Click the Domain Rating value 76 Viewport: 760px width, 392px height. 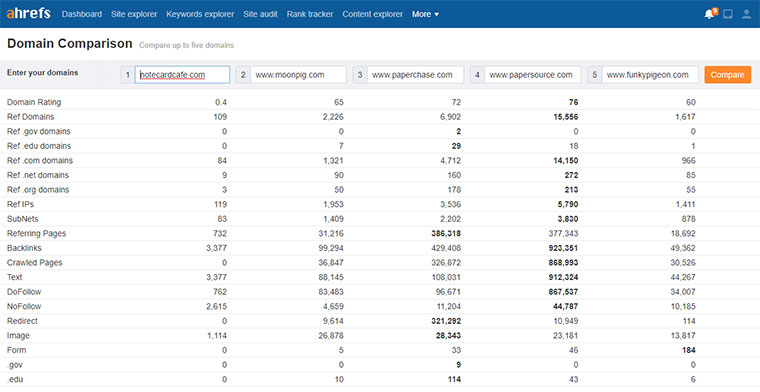(573, 102)
